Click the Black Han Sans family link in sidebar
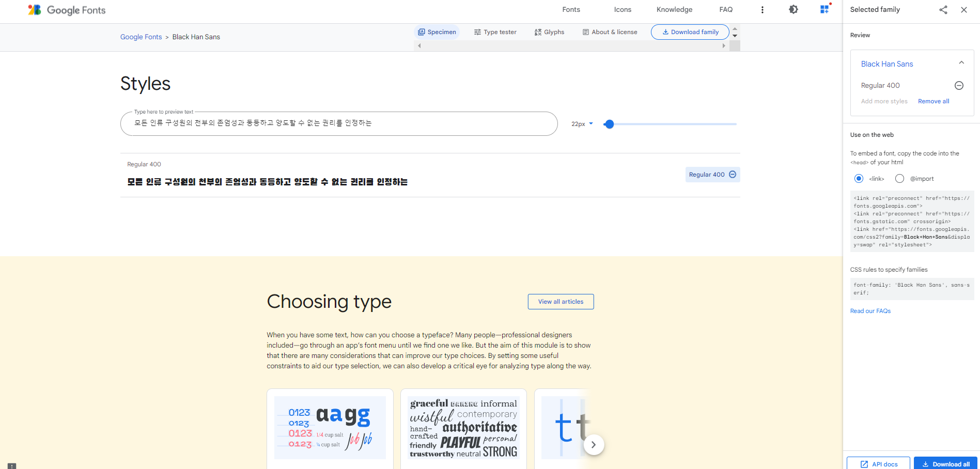 click(x=887, y=64)
